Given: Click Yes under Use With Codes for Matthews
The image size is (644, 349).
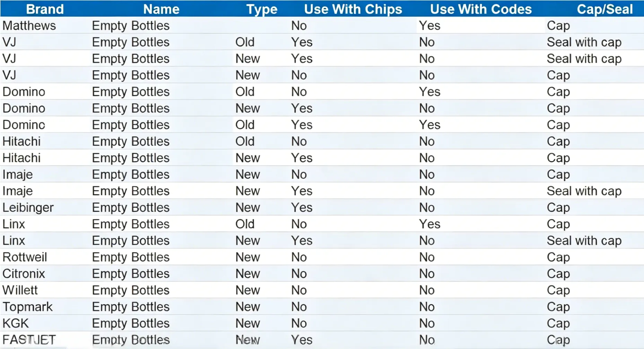Looking at the screenshot, I should tap(430, 26).
